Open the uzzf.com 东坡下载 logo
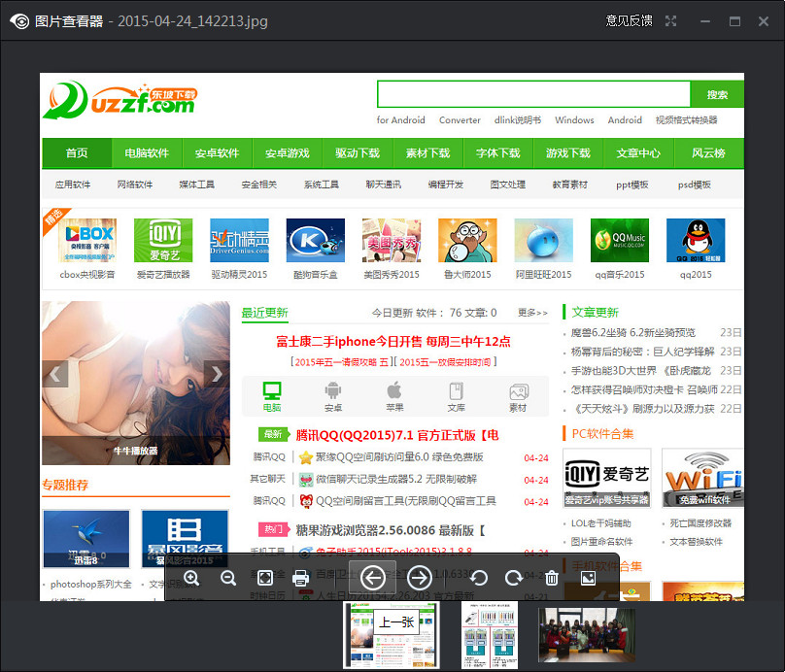This screenshot has height=672, width=785. pyautogui.click(x=120, y=100)
